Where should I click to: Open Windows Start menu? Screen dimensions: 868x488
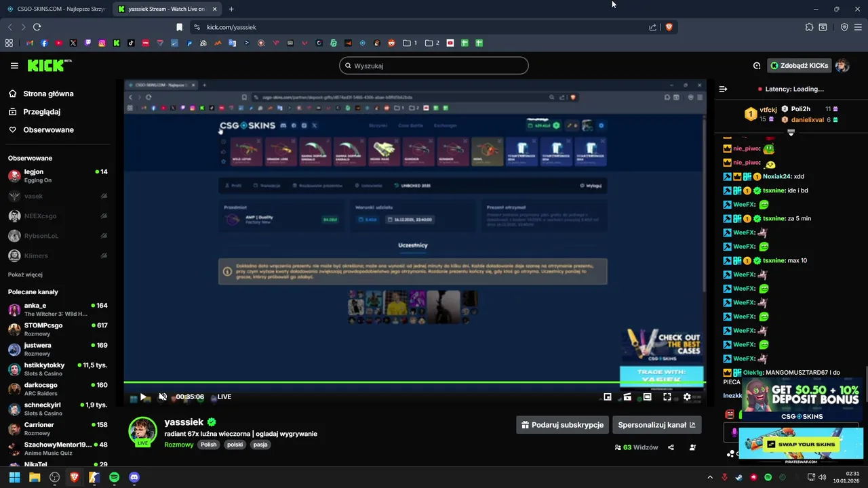pos(14,477)
